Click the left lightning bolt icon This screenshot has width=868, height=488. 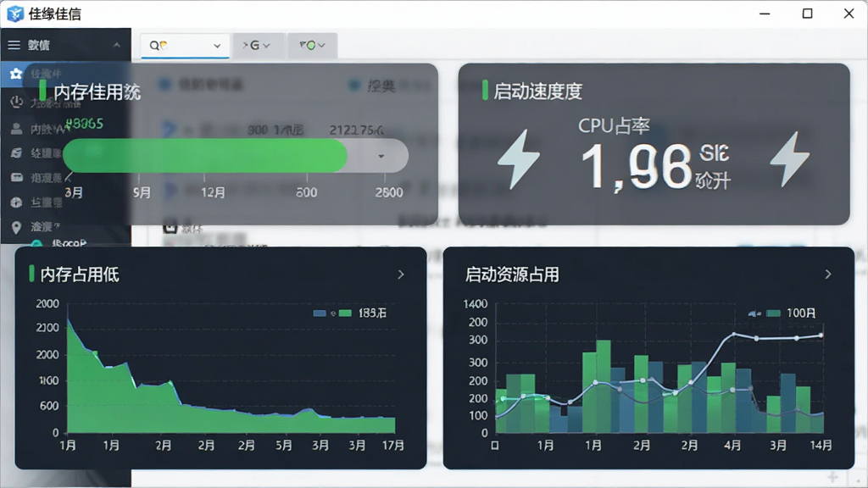(519, 158)
